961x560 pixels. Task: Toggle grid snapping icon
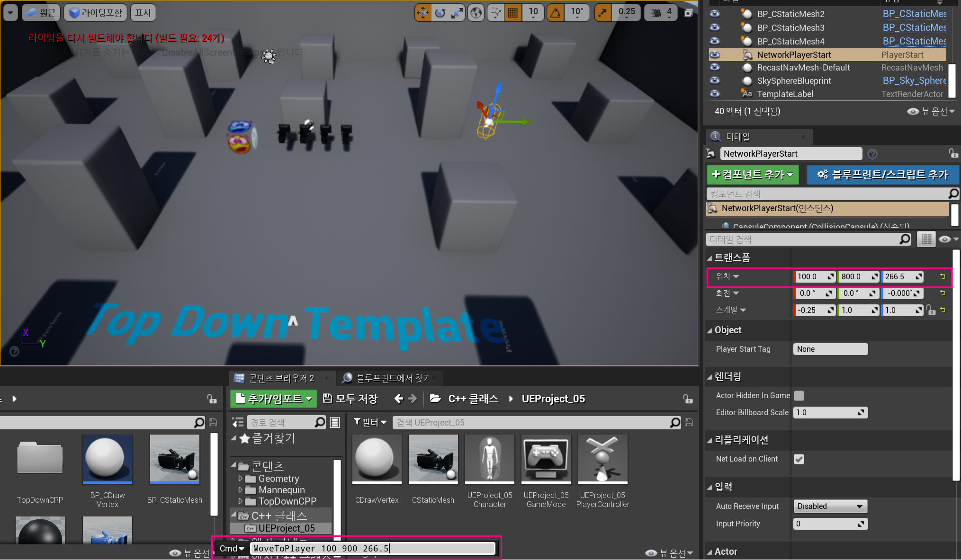click(512, 13)
